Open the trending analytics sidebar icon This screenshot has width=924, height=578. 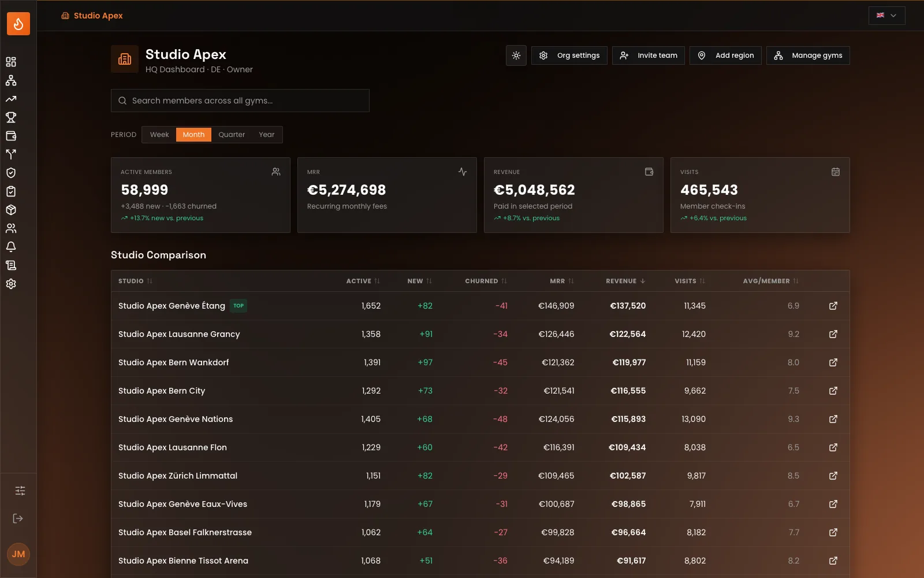11,99
